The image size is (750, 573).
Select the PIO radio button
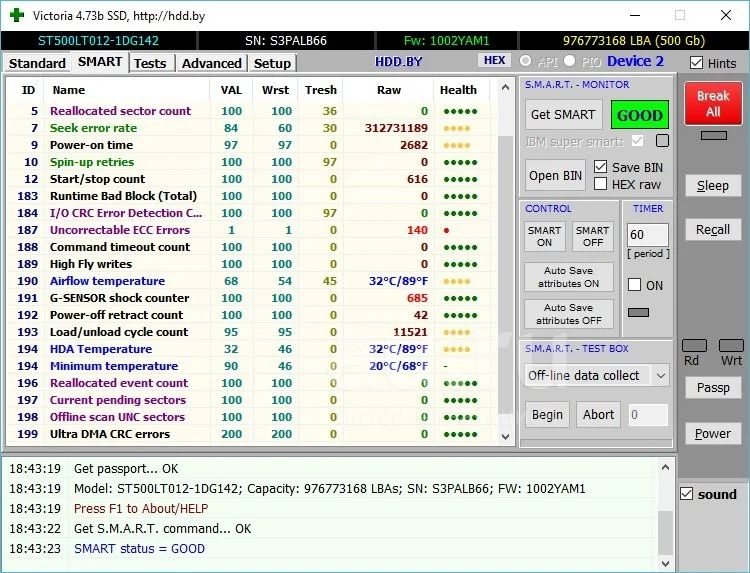569,61
